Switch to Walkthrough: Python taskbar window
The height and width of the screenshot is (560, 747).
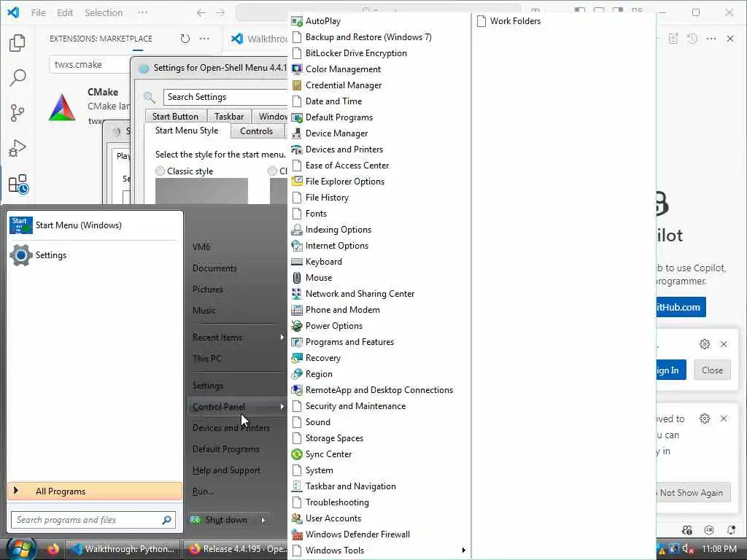[x=123, y=549]
